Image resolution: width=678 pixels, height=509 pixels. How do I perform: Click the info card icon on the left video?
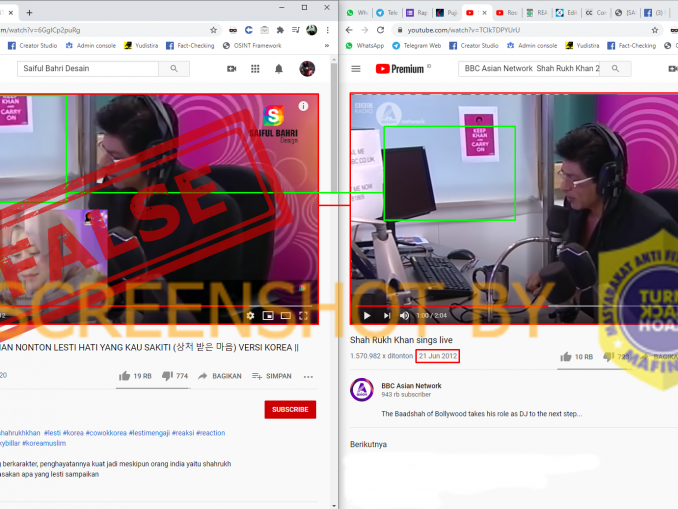click(x=303, y=106)
